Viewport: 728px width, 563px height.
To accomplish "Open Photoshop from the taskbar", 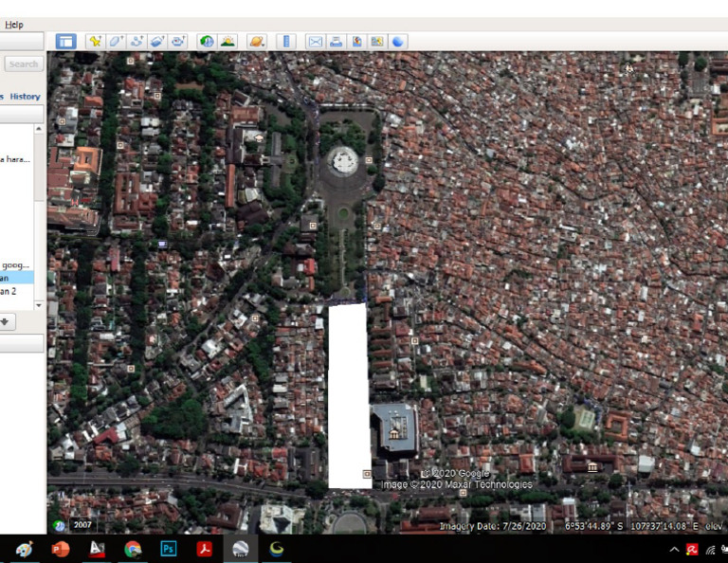I will (169, 549).
